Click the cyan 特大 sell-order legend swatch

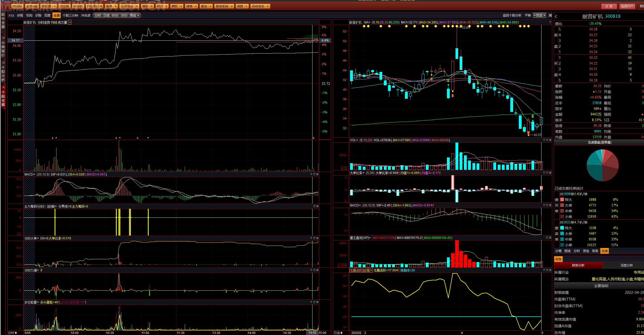(562, 228)
